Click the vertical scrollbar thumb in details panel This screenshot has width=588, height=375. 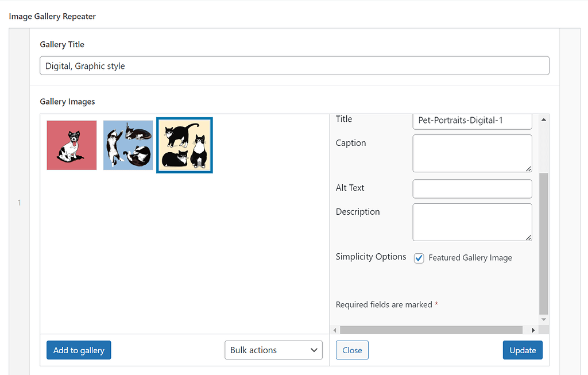pyautogui.click(x=544, y=243)
